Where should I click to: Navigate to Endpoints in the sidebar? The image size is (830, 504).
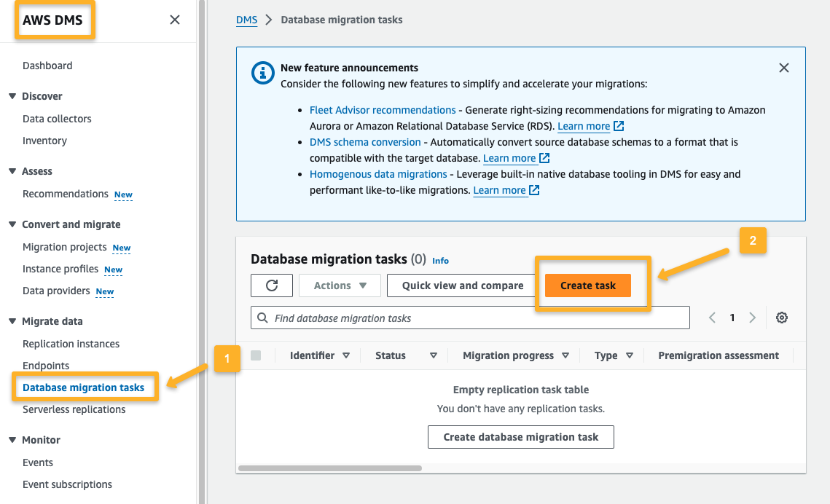pos(47,365)
